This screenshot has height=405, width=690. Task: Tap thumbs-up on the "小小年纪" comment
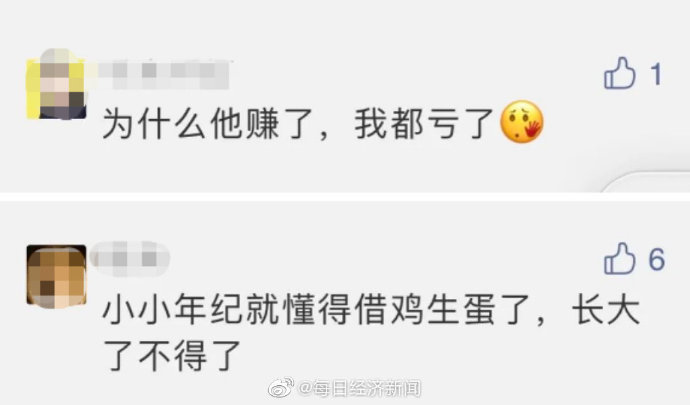[x=620, y=258]
